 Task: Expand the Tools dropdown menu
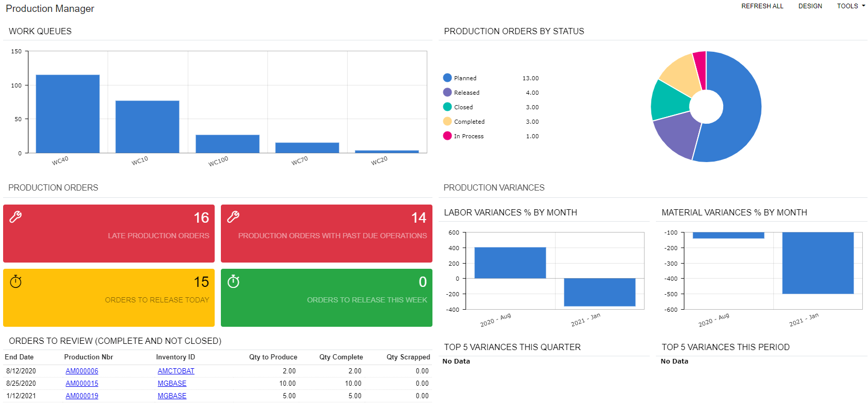850,6
